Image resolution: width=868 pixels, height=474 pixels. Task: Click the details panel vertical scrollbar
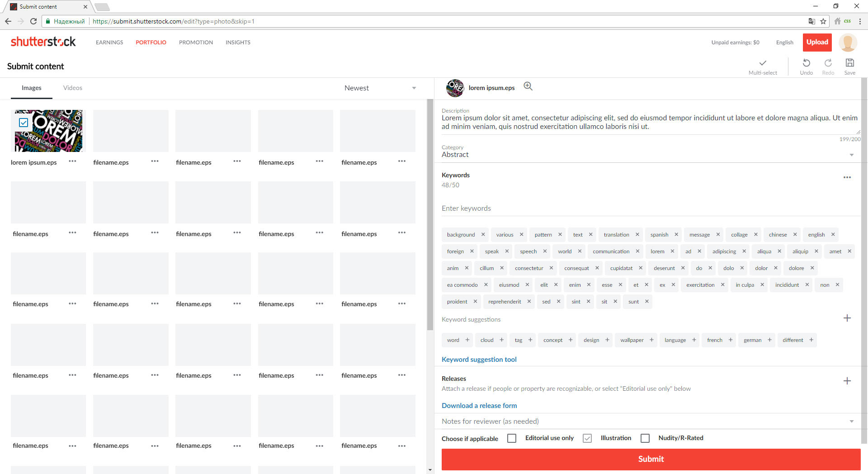(x=864, y=260)
